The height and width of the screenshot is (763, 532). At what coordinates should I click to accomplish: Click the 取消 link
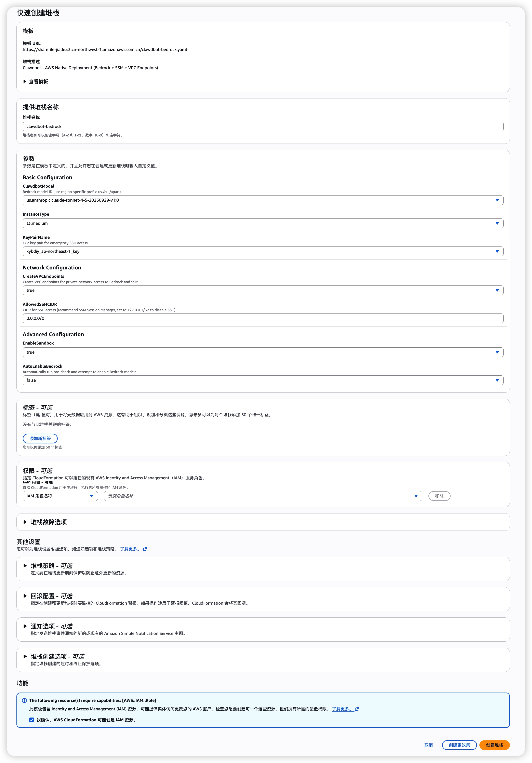coord(428,745)
